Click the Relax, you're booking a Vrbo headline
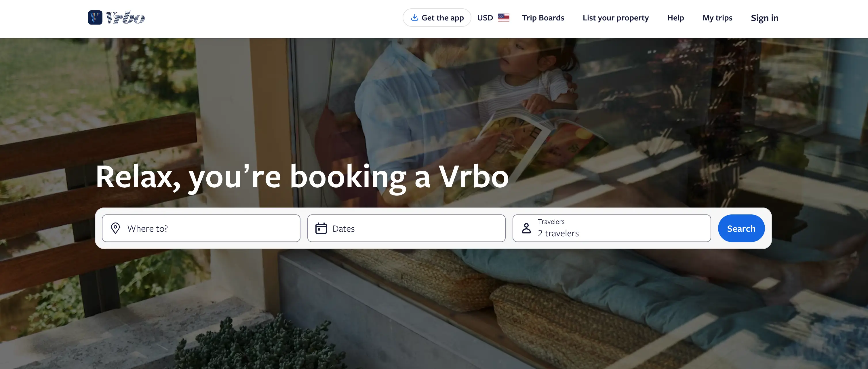 (302, 176)
